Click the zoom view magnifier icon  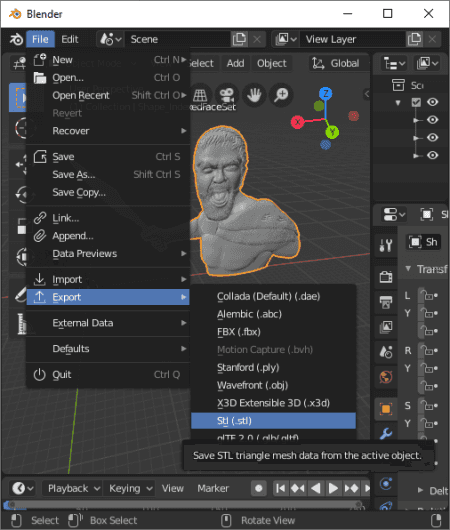(281, 95)
